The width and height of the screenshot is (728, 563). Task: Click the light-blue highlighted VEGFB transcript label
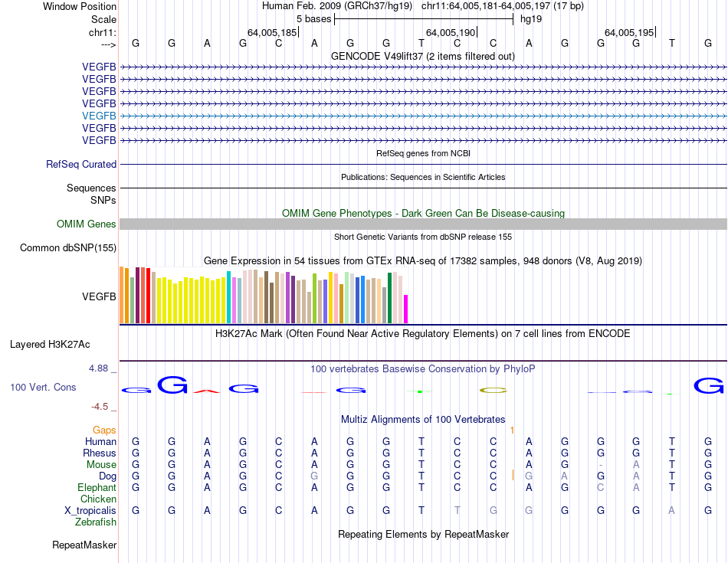[x=99, y=116]
